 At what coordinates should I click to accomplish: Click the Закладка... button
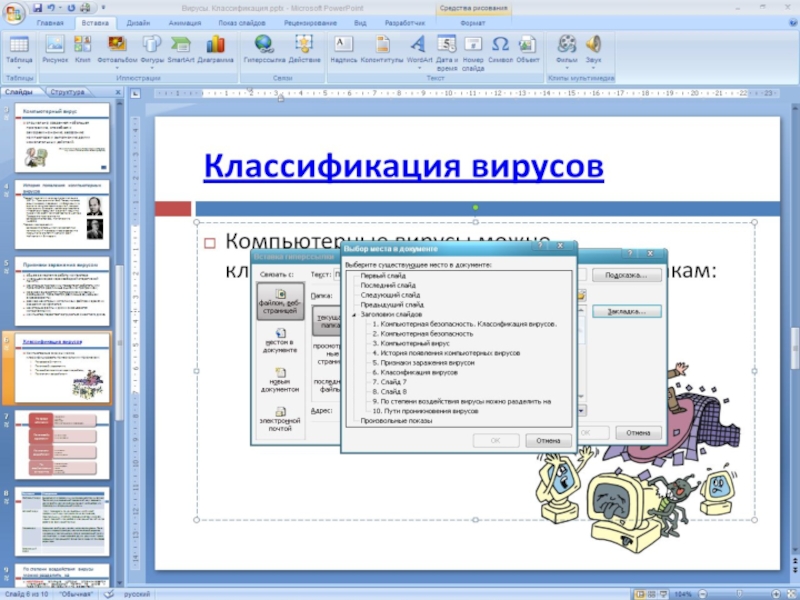pyautogui.click(x=626, y=311)
